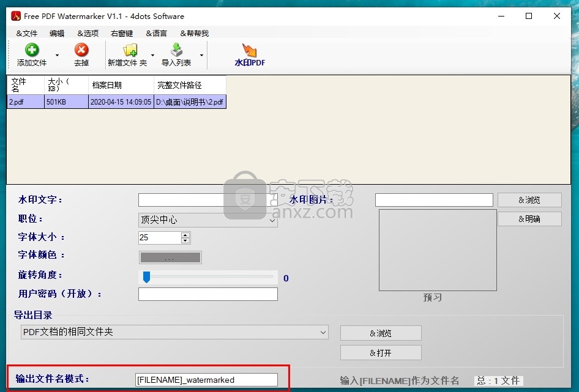
Task: Click &浏览 button for export directory
Action: pos(381,333)
